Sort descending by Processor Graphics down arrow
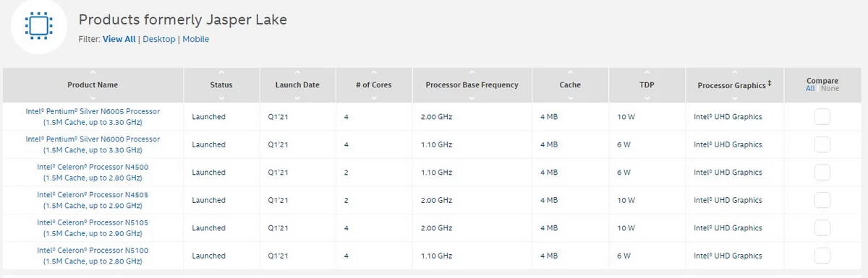 click(x=734, y=97)
